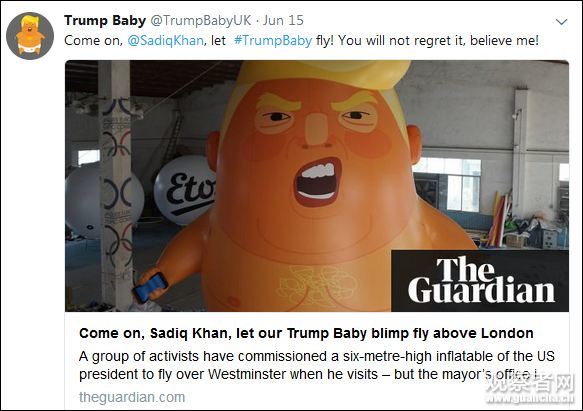Image resolution: width=583 pixels, height=411 pixels.
Task: Click the blue phone in blimp's hand
Action: pyautogui.click(x=150, y=287)
